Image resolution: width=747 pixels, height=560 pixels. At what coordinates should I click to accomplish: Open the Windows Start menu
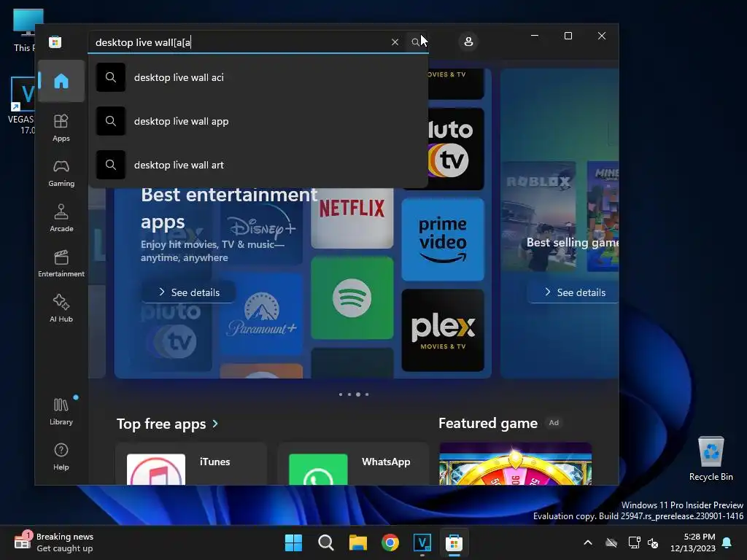(293, 542)
